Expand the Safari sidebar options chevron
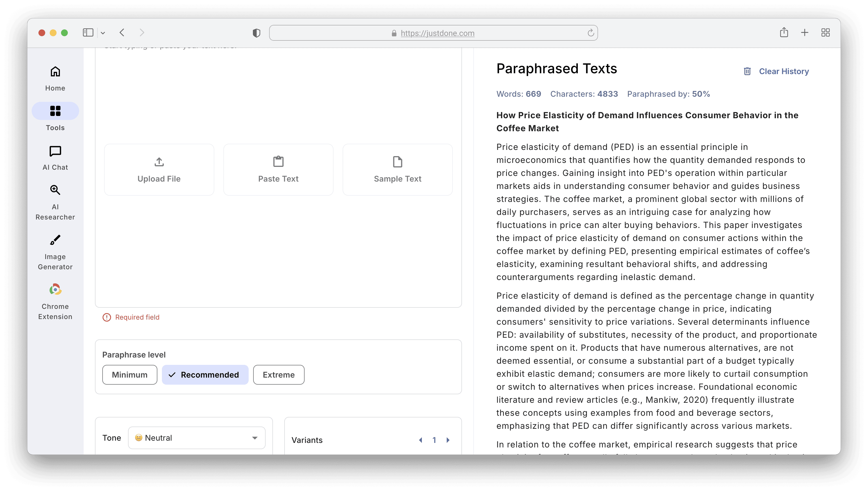 (103, 33)
